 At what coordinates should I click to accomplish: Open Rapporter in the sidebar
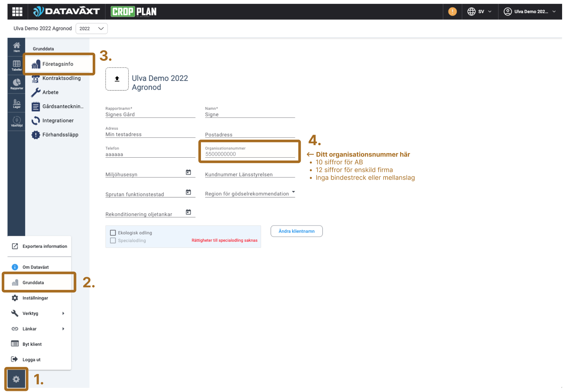click(x=17, y=84)
